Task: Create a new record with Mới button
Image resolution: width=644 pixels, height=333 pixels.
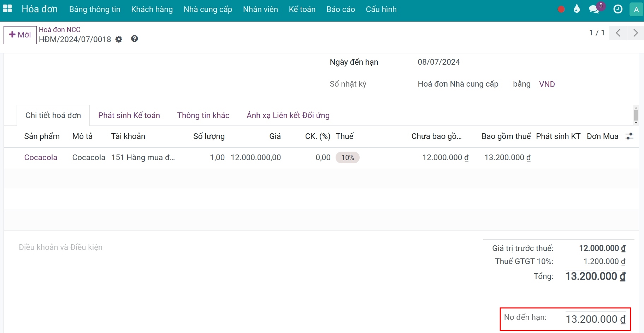Action: click(20, 35)
